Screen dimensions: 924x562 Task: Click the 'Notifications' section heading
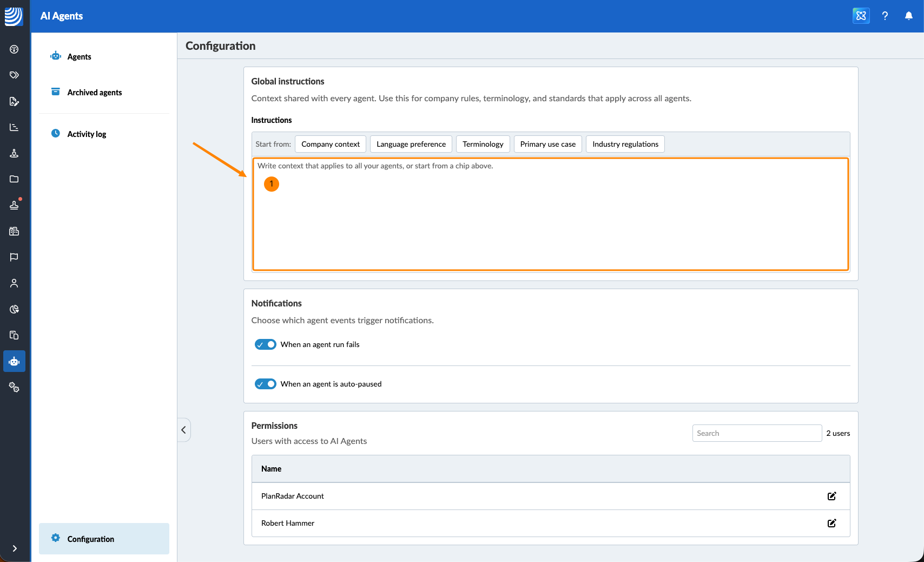[x=276, y=303]
